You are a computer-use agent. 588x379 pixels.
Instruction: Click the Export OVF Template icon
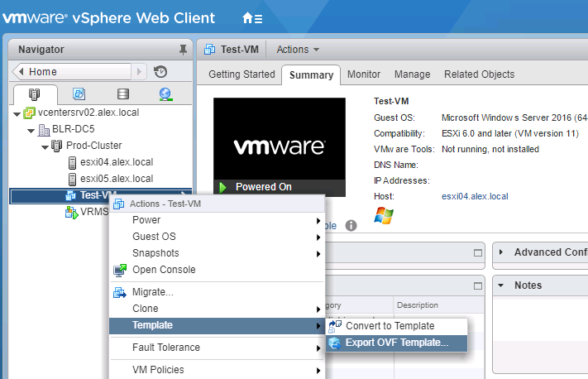(334, 343)
